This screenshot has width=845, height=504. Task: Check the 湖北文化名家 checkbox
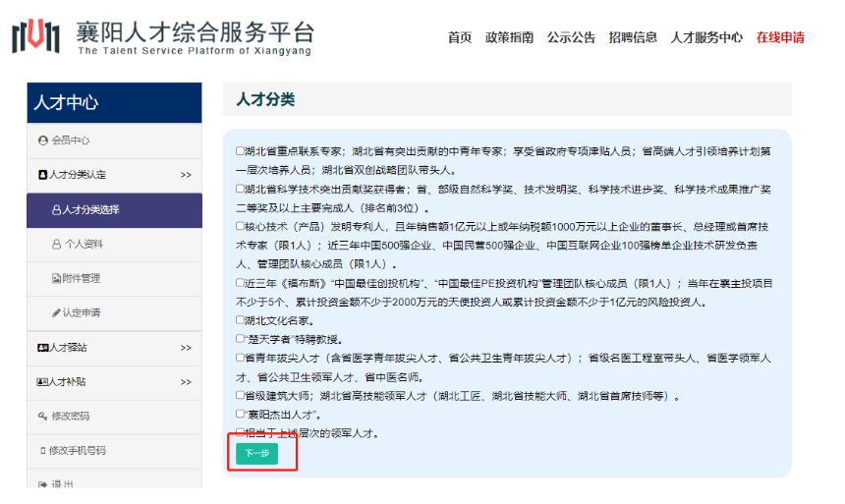(240, 320)
